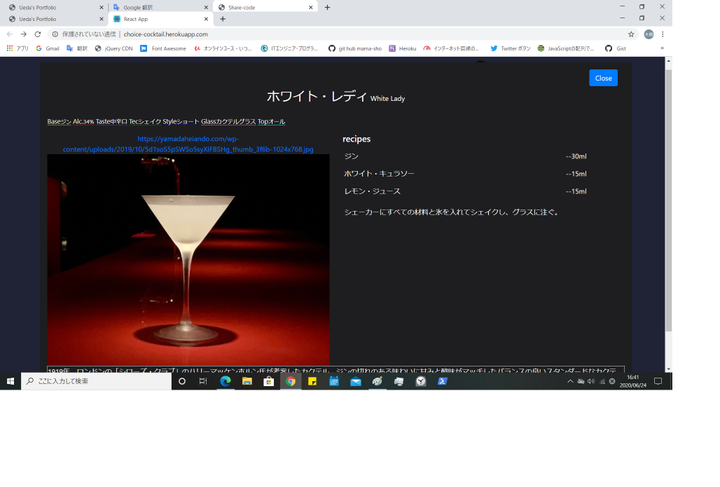This screenshot has height=487, width=720.
Task: Launch Microsoft Edge from the taskbar
Action: (x=225, y=381)
